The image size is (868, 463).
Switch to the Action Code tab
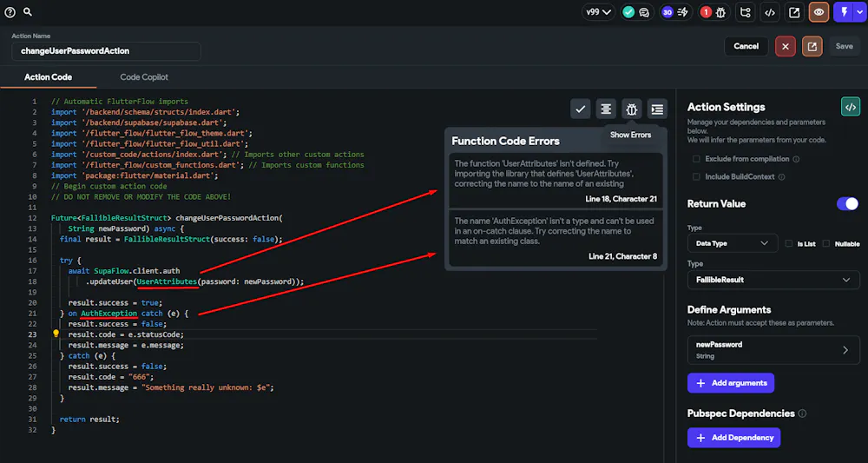[x=48, y=77]
